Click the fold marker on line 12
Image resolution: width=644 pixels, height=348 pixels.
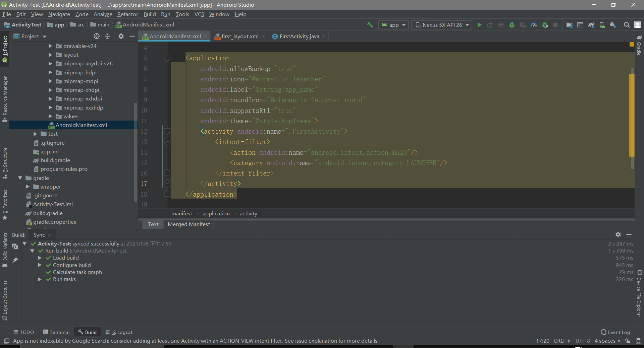[167, 131]
